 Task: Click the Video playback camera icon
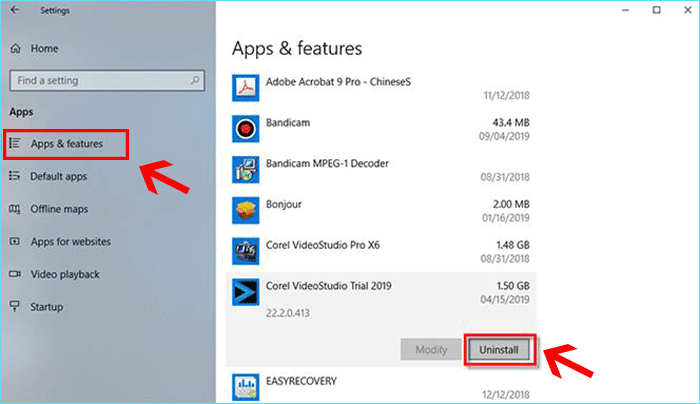coord(15,274)
